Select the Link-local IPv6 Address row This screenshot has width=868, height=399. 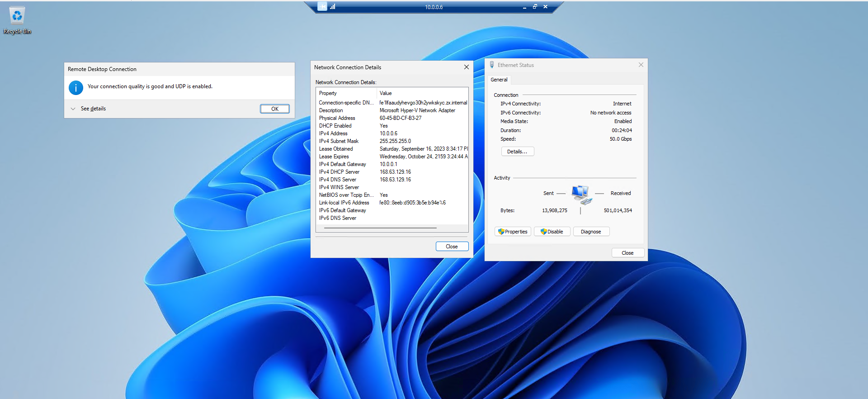(x=392, y=203)
